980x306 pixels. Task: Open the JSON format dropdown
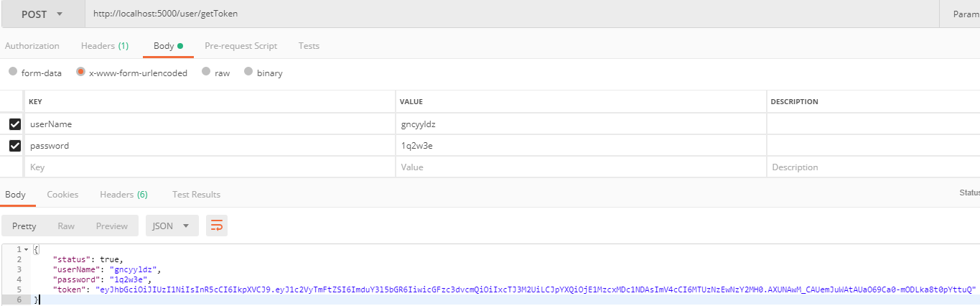[x=172, y=226]
